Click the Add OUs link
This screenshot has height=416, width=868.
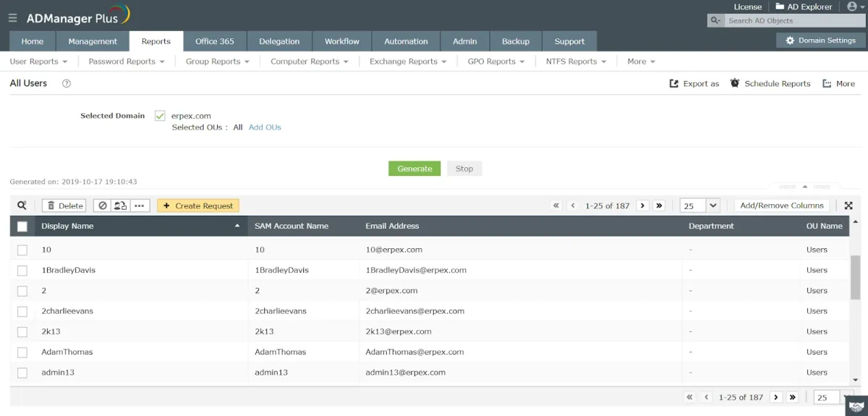265,127
